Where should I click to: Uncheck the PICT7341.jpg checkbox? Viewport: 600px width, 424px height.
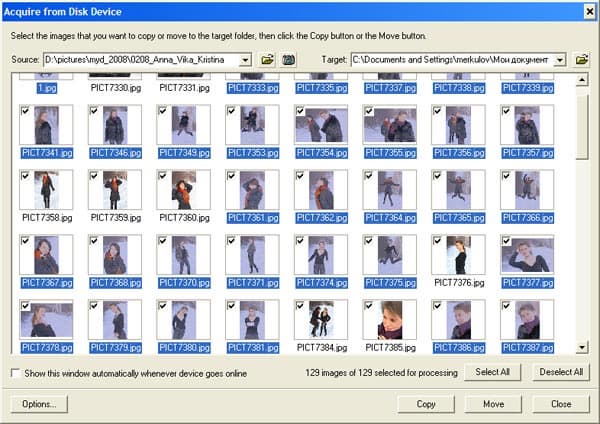pos(25,111)
